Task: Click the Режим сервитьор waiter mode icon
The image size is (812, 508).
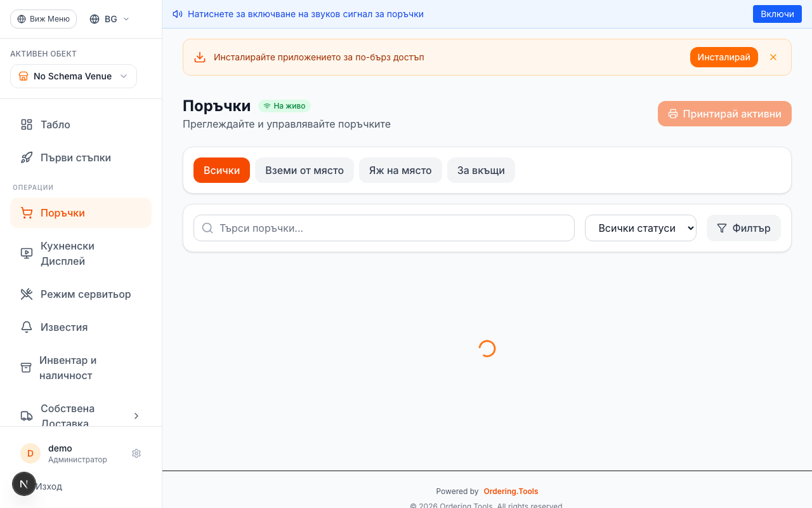Action: coord(26,294)
